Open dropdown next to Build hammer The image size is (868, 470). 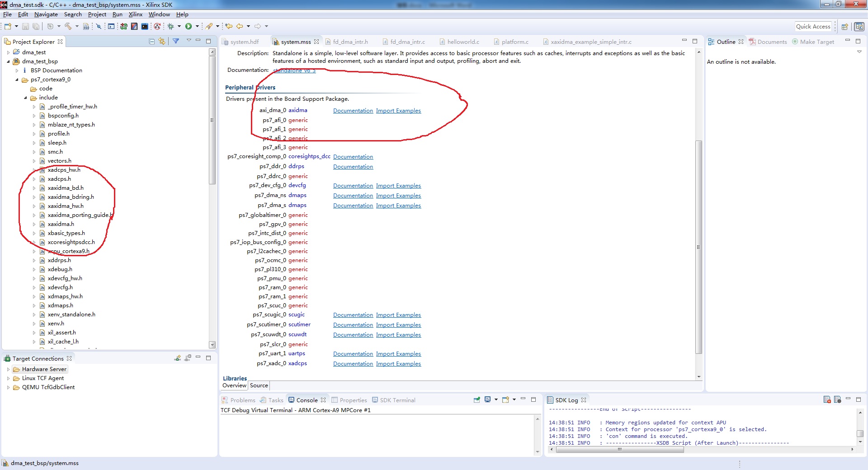[x=76, y=26]
